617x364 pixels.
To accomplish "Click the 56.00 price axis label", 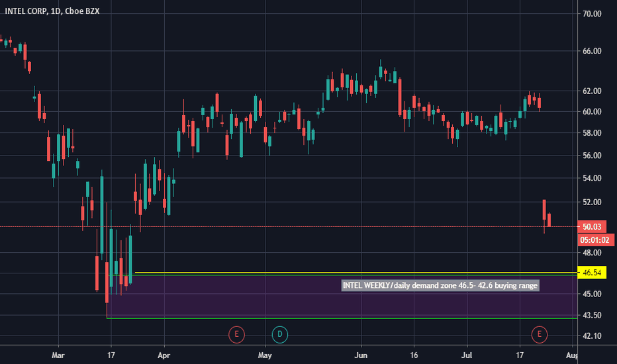I will click(592, 156).
